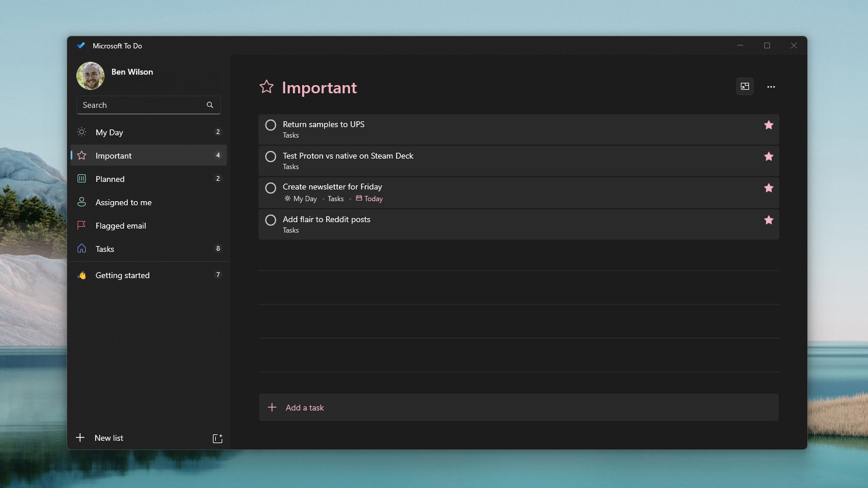Click the Add a task field
868x488 pixels.
pyautogui.click(x=519, y=408)
